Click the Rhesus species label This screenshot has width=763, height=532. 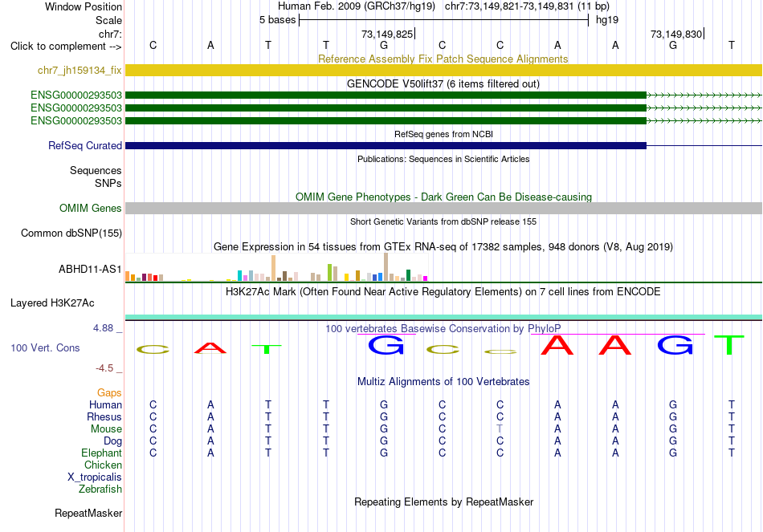click(x=104, y=416)
